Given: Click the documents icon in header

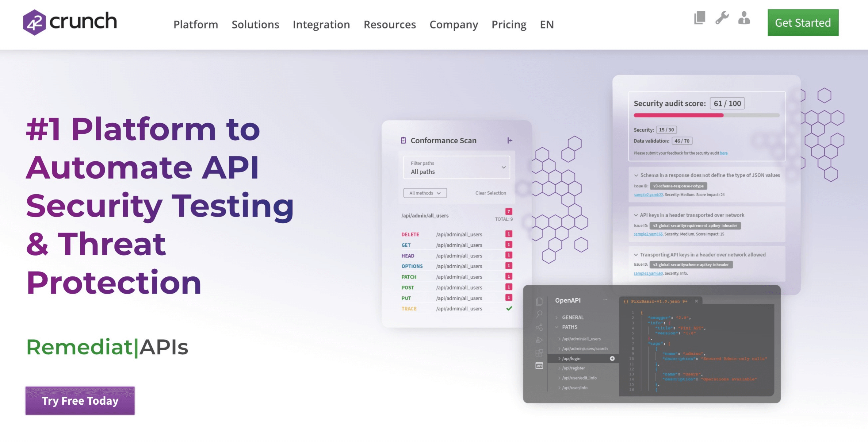Looking at the screenshot, I should point(700,17).
